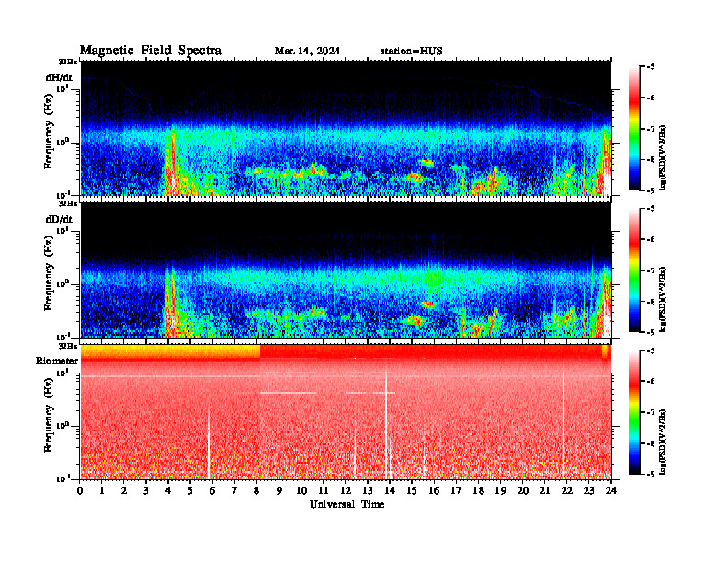728x563 pixels.
Task: Click the 10^1 frequency tick of Riometer panel
Action: pyautogui.click(x=63, y=372)
